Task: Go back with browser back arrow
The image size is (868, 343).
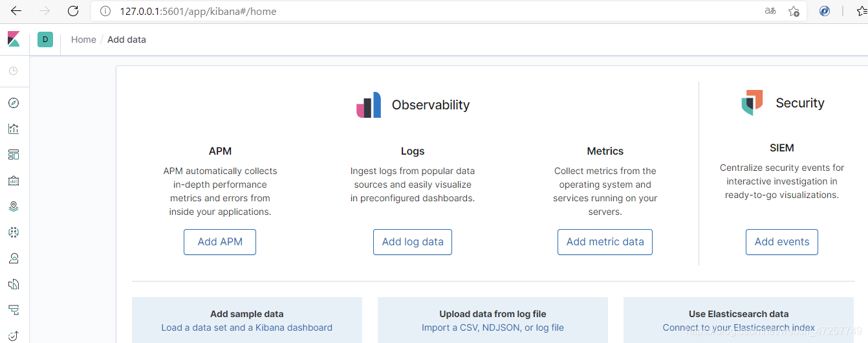Action: (x=16, y=11)
